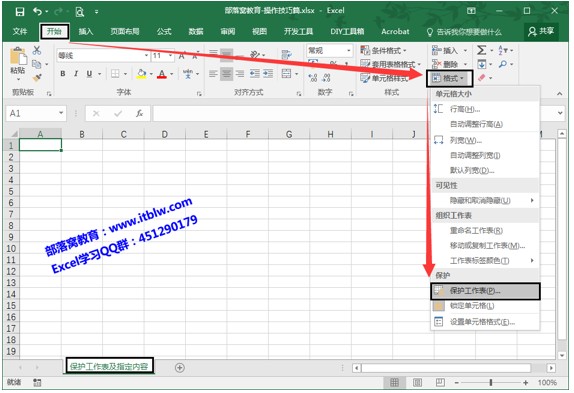The width and height of the screenshot is (574, 393).
Task: Select the fill color paint bucket icon
Action: pyautogui.click(x=142, y=74)
